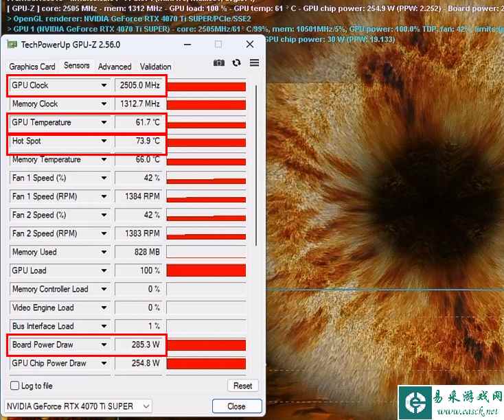The height and width of the screenshot is (420, 504).
Task: Click the 1312.7 MHz Memory Clock value
Action: (139, 104)
